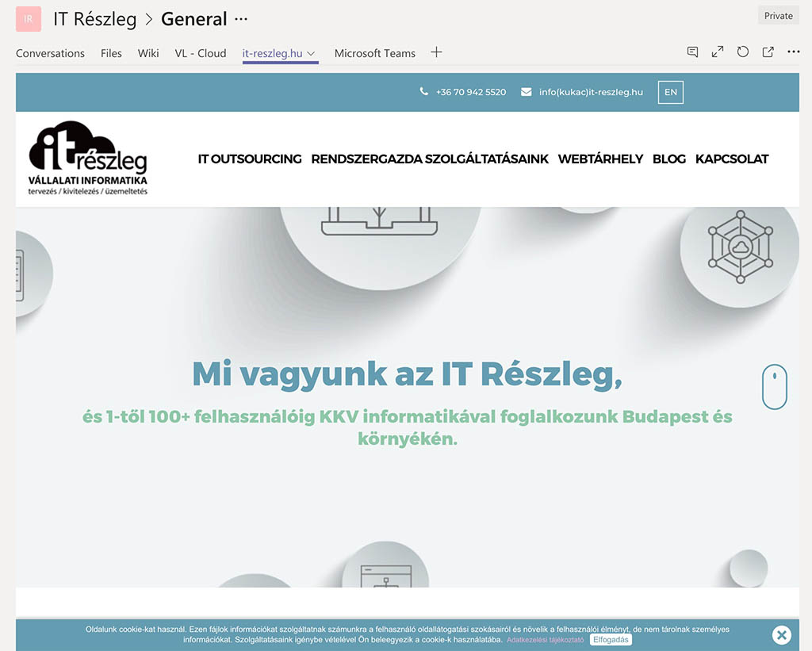The width and height of the screenshot is (812, 651).
Task: Switch to the Conversations tab
Action: coord(50,53)
